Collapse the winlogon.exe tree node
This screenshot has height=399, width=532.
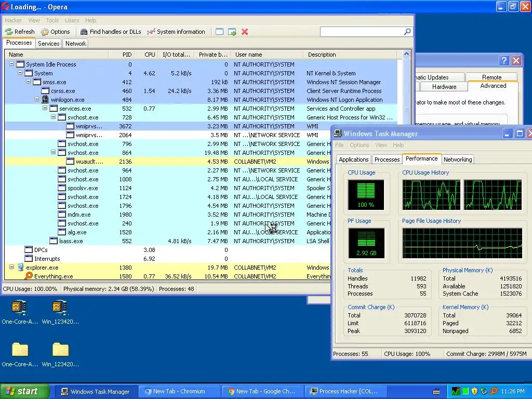pyautogui.click(x=37, y=99)
